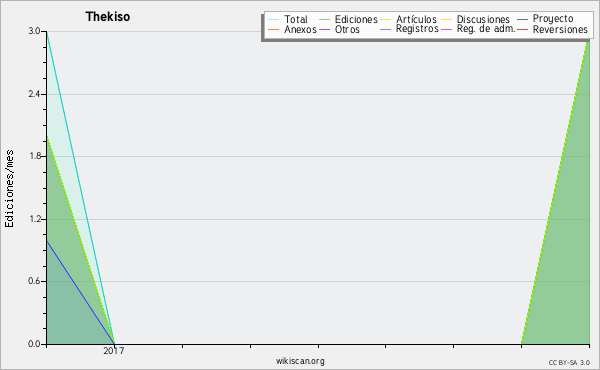
Task: Click the wikiscan.org caption
Action: click(x=300, y=361)
